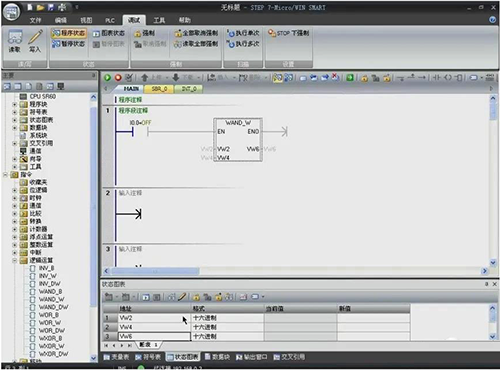The width and height of the screenshot is (500, 370).
Task: Click Execute Multiple Scans (执行多次) button
Action: coord(243,44)
